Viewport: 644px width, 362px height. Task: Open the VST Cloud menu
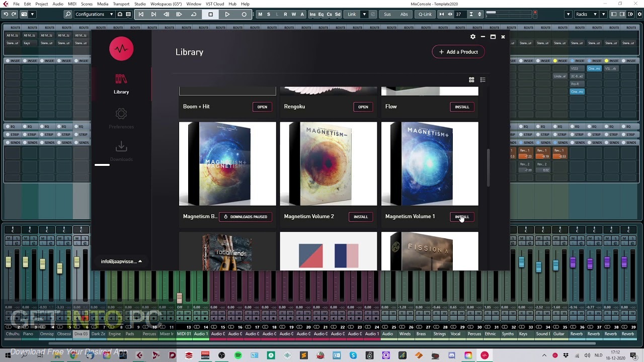click(x=215, y=4)
